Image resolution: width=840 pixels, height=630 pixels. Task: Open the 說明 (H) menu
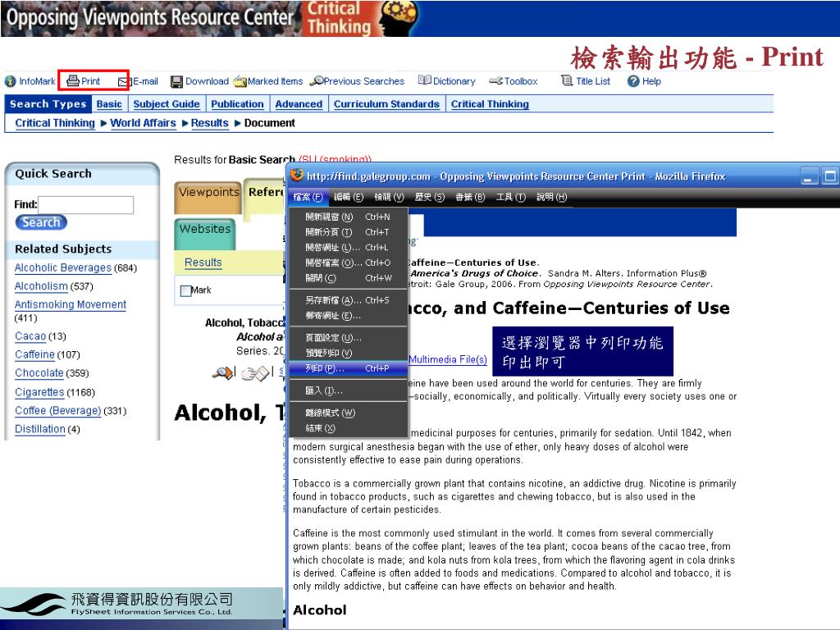coord(551,197)
